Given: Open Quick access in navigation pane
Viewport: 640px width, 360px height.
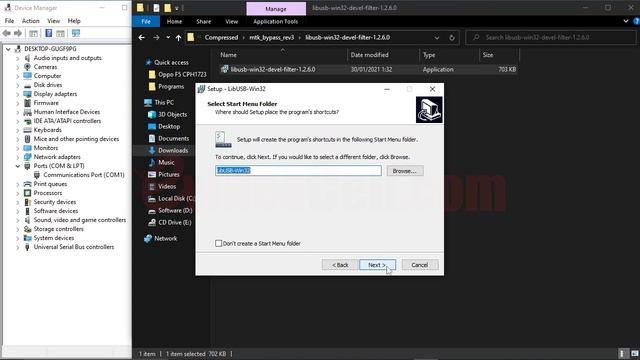Looking at the screenshot, I should (x=171, y=62).
